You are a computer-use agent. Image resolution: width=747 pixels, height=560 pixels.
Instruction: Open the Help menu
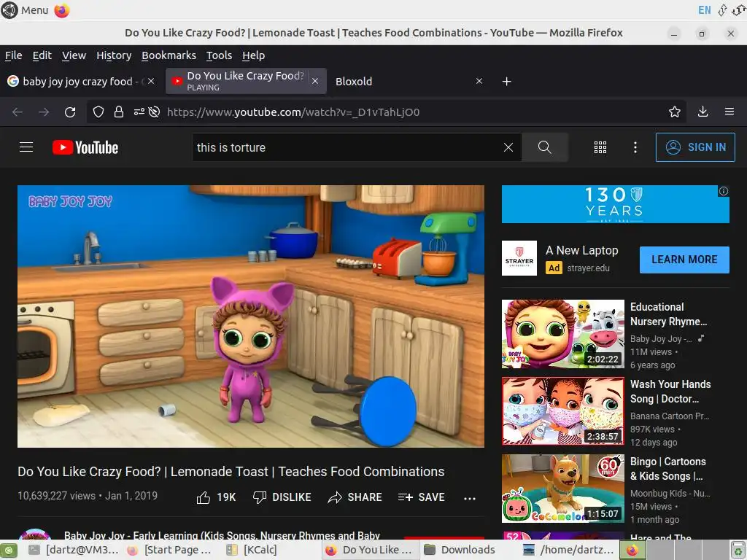tap(253, 55)
